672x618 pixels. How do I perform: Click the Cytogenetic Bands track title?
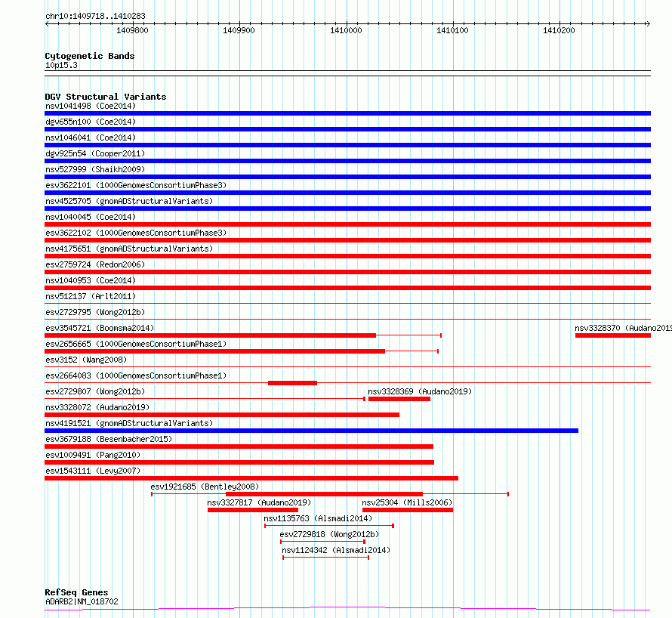[90, 56]
